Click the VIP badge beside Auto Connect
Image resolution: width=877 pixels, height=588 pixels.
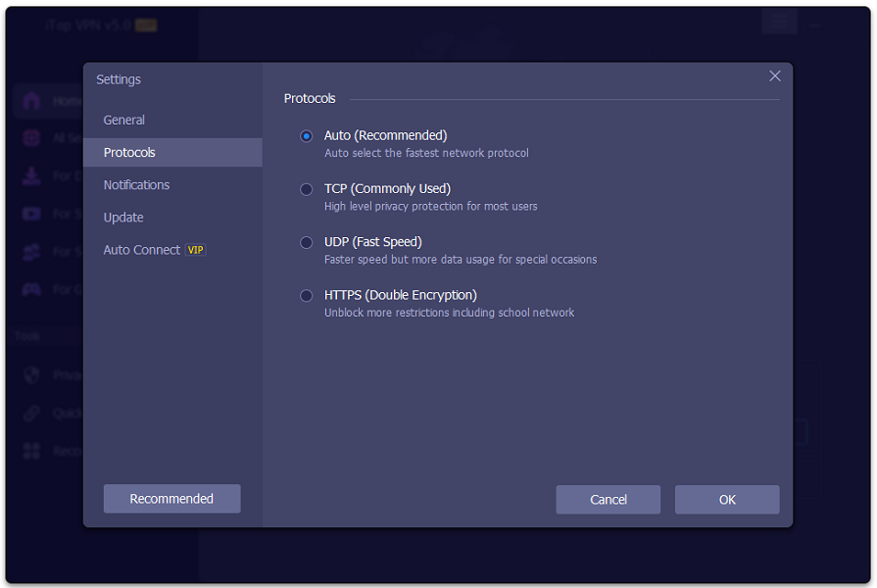(196, 250)
